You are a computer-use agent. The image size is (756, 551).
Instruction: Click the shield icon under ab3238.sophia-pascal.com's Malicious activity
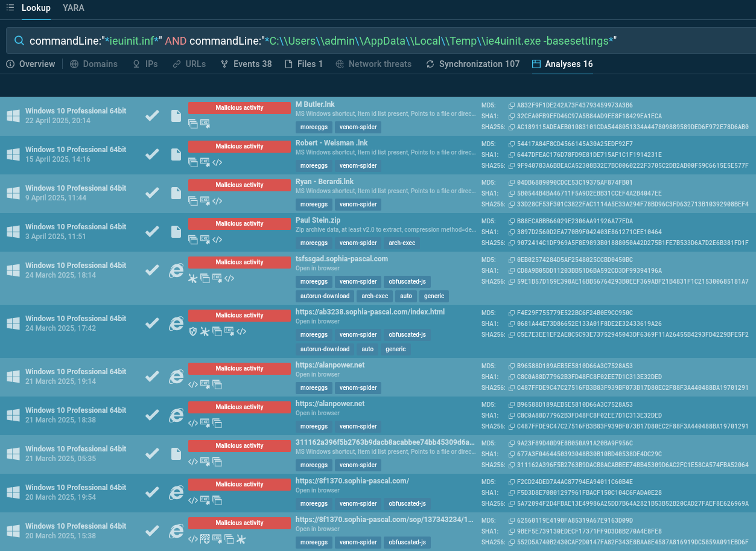tap(193, 331)
